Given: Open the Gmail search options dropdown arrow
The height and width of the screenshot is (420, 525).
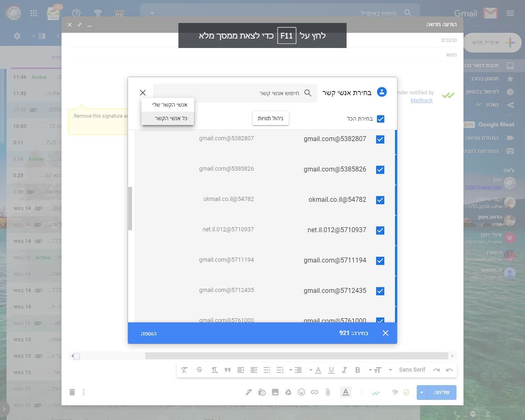Looking at the screenshot, I should pyautogui.click(x=152, y=13).
